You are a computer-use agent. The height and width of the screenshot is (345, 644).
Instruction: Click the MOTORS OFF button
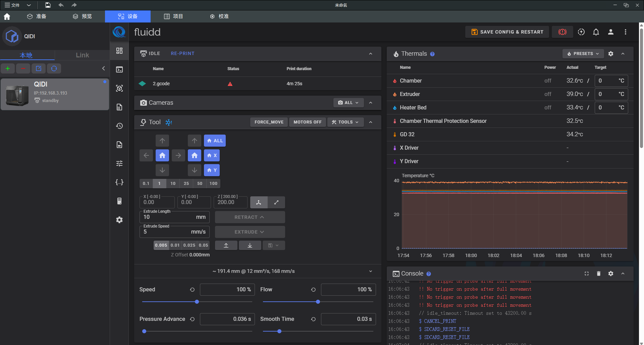coord(307,122)
